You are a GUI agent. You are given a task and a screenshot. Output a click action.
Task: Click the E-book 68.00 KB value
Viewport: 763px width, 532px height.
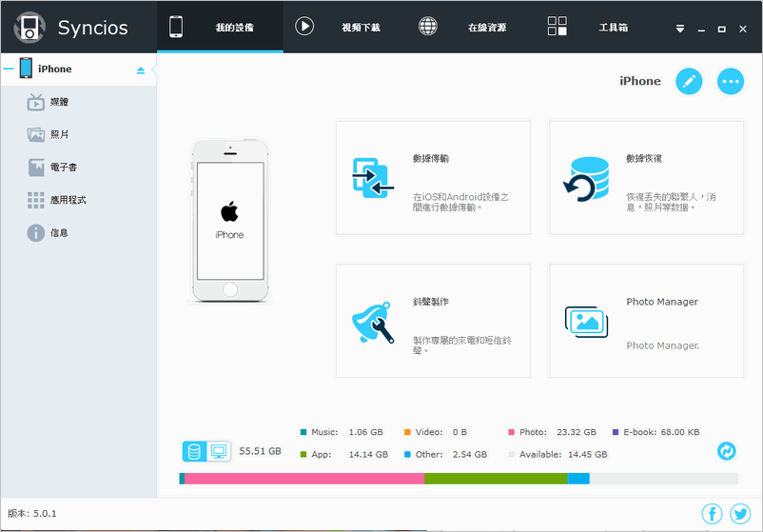[x=680, y=432]
